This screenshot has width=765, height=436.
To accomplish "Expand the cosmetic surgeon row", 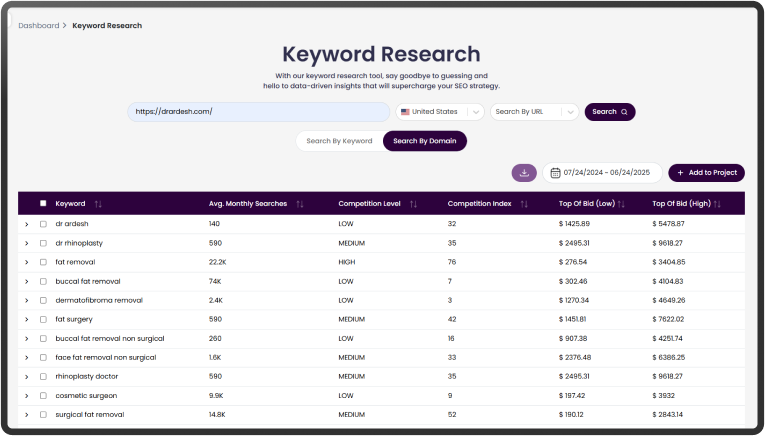I will point(26,396).
